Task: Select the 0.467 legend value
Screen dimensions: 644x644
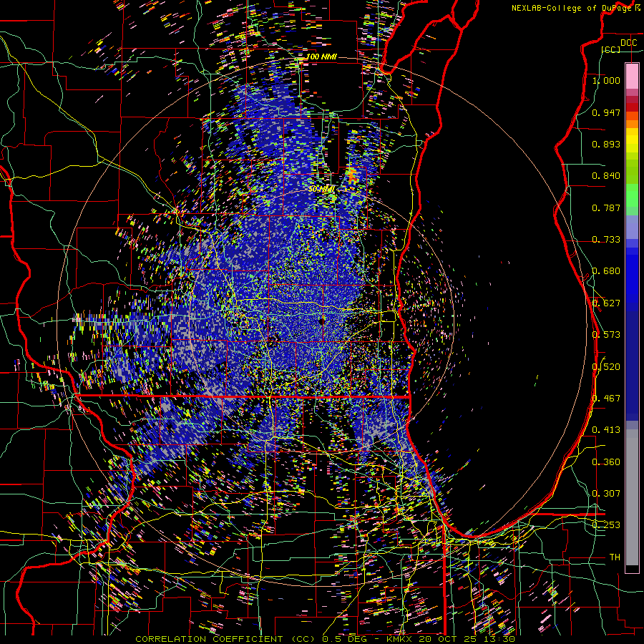Action: (606, 399)
